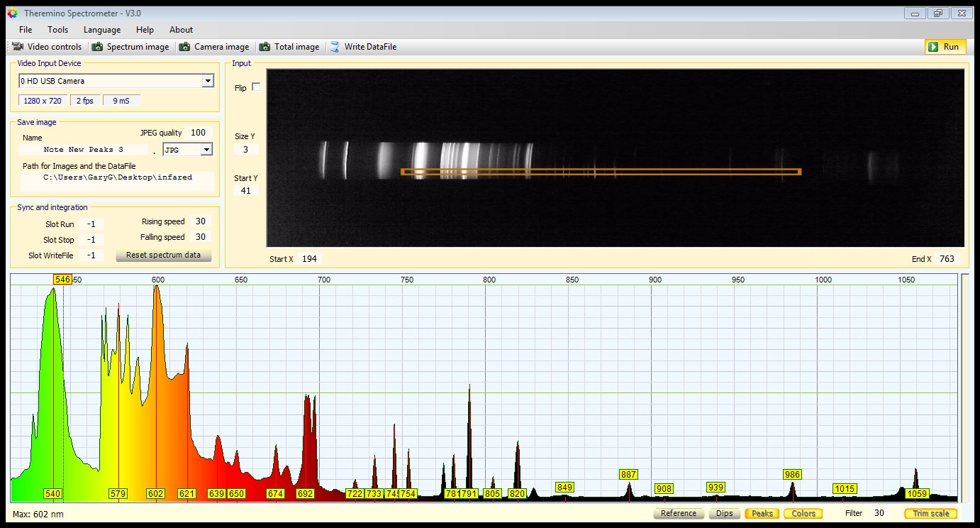Open the Tools menu
The height and width of the screenshot is (528, 980).
57,30
